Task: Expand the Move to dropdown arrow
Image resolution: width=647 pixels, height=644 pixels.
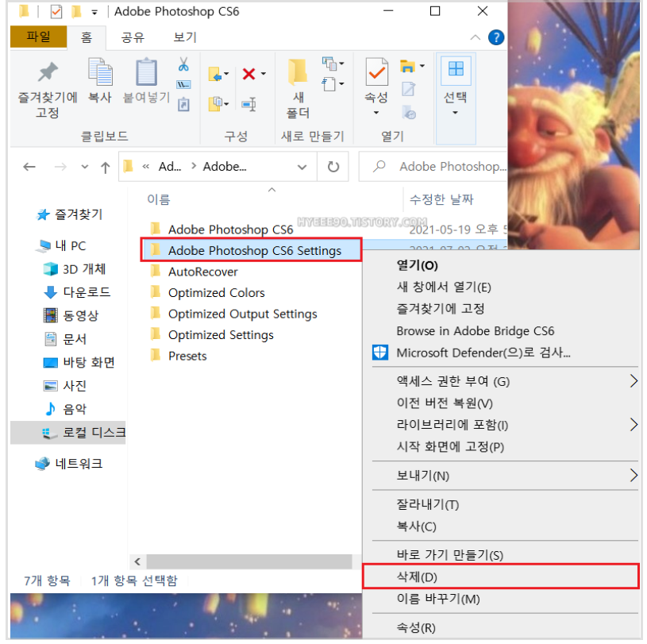Action: coord(226,74)
